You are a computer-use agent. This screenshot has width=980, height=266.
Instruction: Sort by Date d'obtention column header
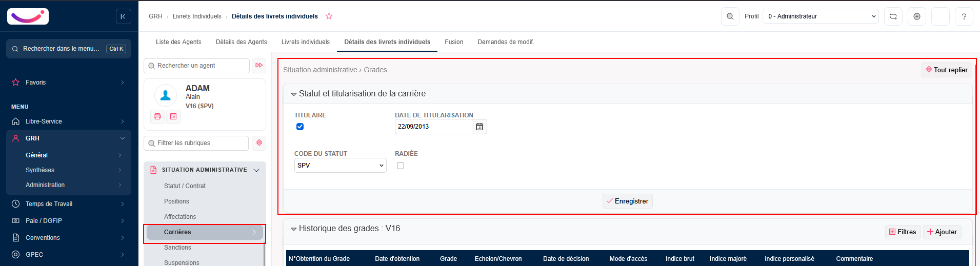click(x=397, y=259)
